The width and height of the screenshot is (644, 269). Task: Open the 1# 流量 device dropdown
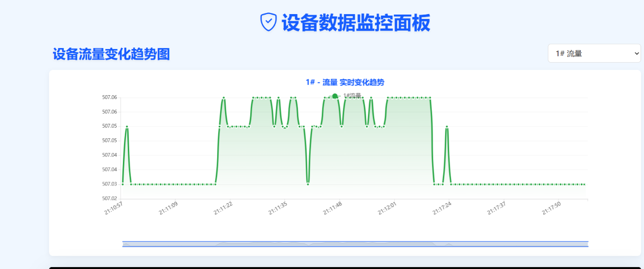click(594, 53)
